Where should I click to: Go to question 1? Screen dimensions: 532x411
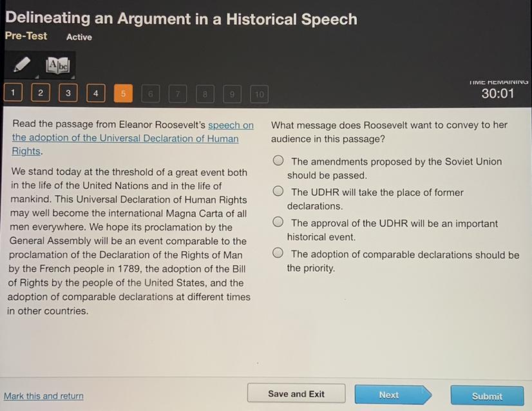(x=13, y=93)
